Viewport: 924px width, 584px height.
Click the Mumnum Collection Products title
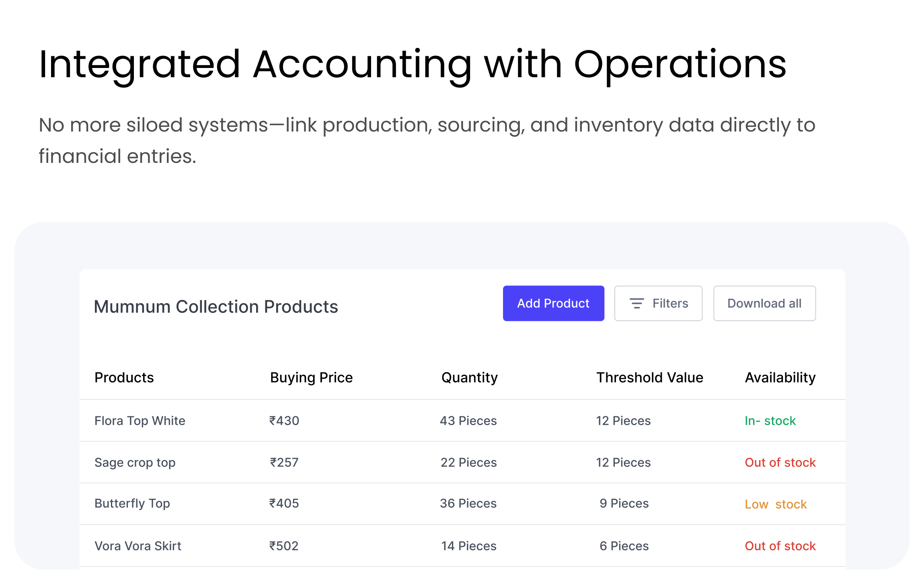pos(216,306)
